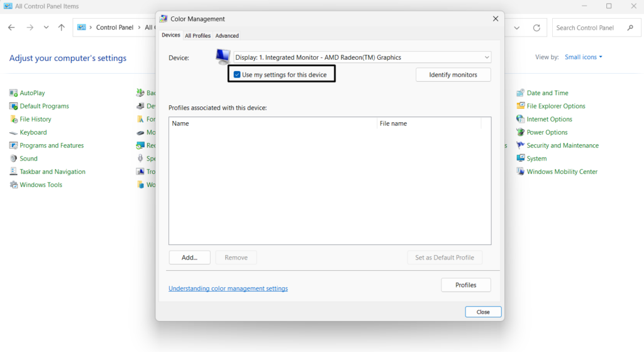
Task: Expand address bar history chevron
Action: point(517,28)
